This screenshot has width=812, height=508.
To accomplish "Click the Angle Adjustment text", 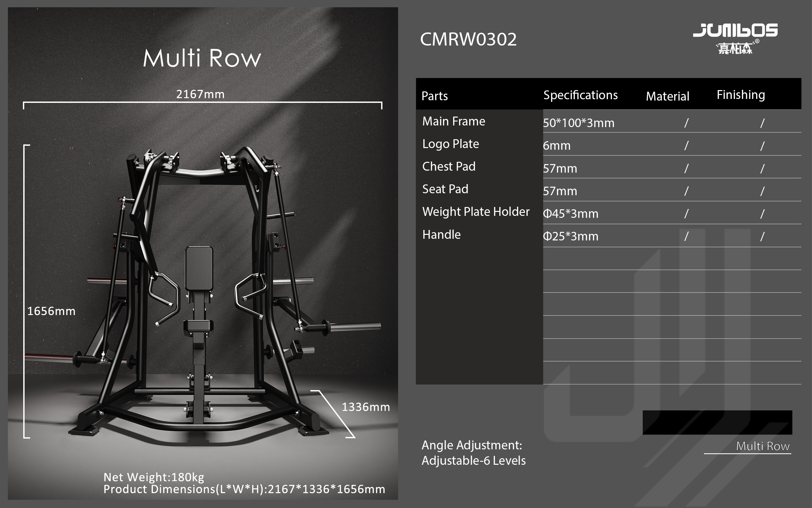I will click(471, 445).
